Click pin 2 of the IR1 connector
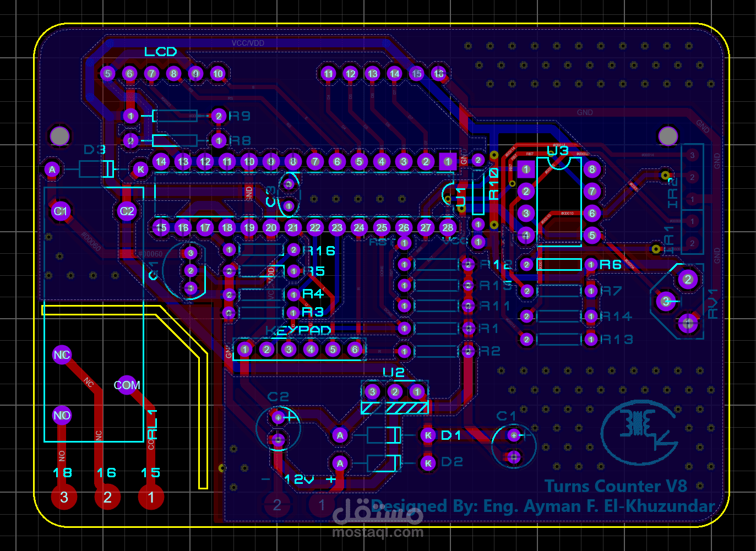The image size is (756, 551). tap(692, 243)
